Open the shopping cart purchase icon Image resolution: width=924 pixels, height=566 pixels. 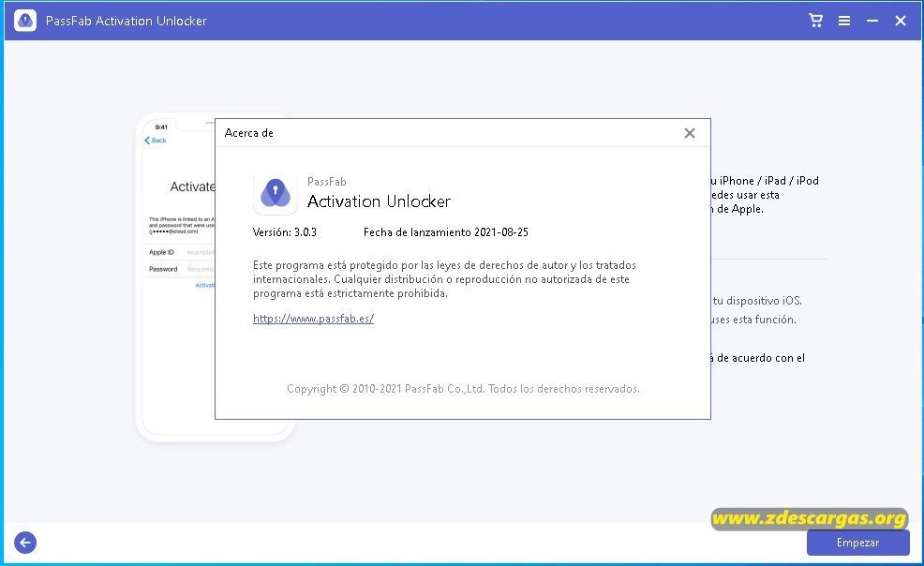coord(815,21)
